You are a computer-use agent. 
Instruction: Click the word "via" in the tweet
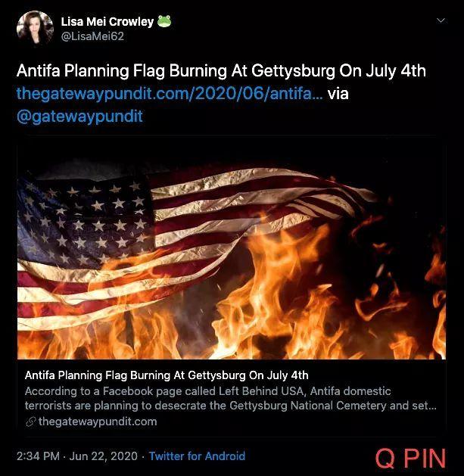338,93
